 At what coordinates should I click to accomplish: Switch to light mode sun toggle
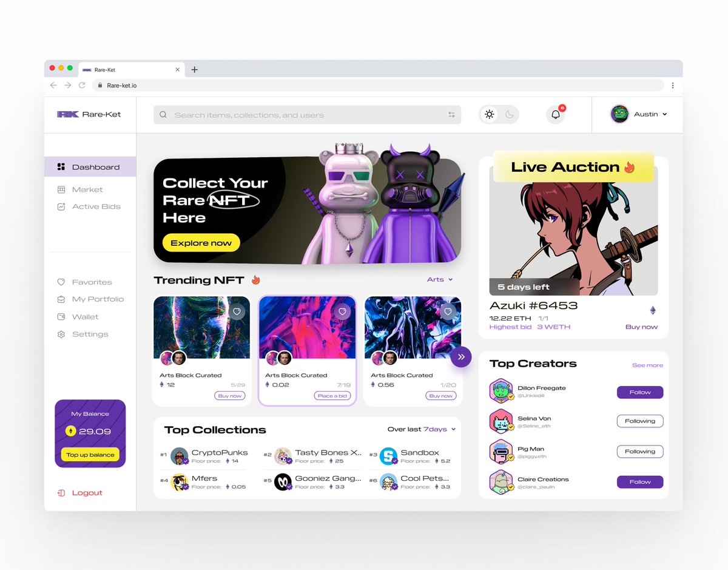(x=489, y=115)
